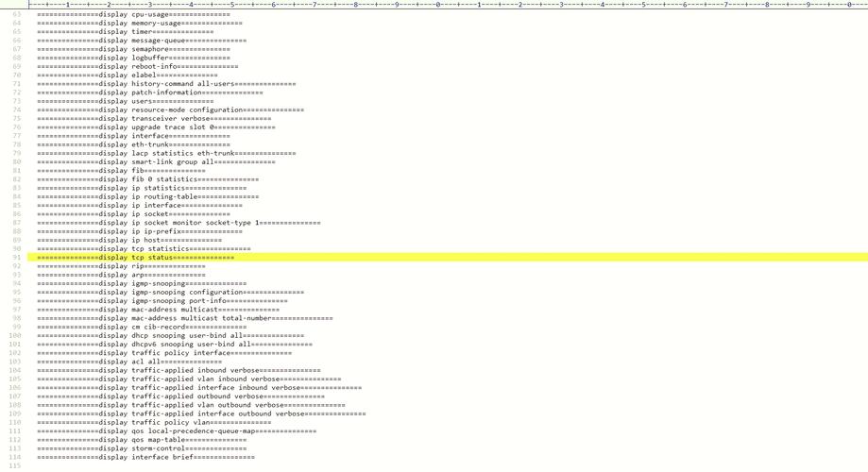Click 'display traffic-applied vlan inbound verbose' line

coord(189,379)
